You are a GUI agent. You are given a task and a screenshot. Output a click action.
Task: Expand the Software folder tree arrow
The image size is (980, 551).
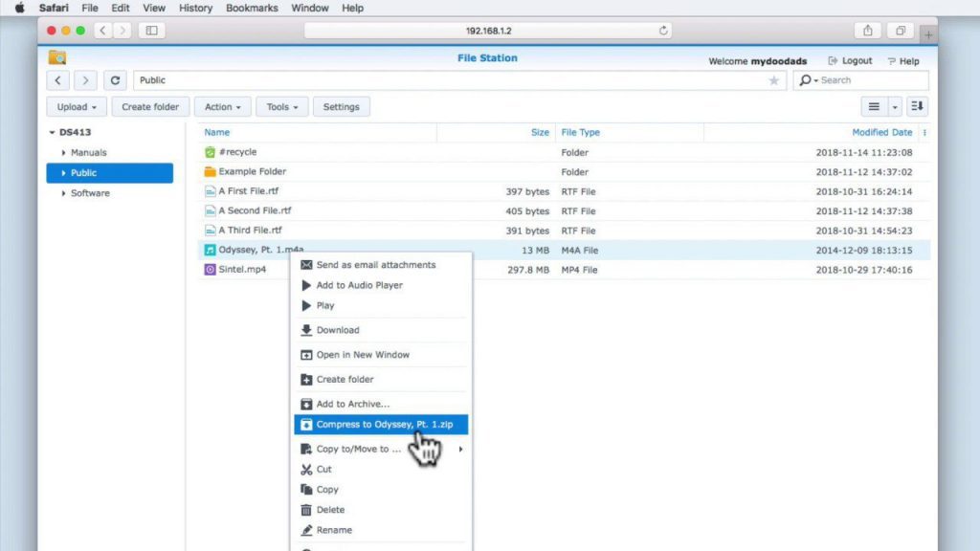coord(64,193)
